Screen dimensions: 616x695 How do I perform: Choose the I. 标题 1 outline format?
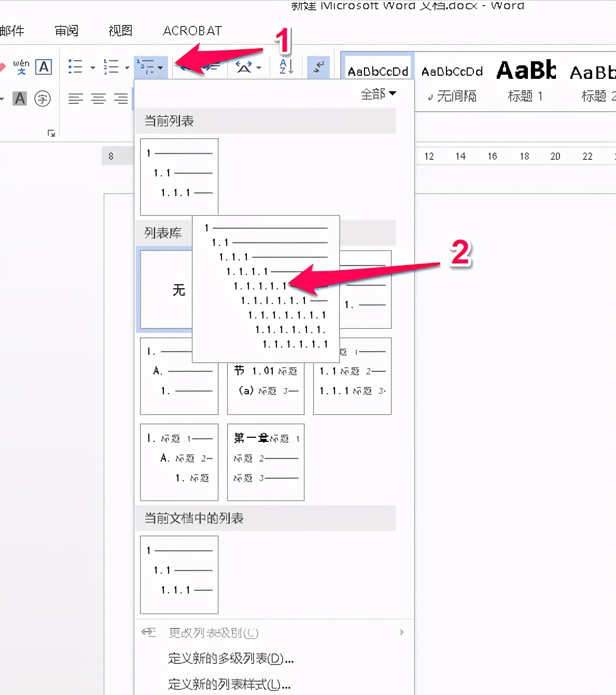click(x=179, y=462)
